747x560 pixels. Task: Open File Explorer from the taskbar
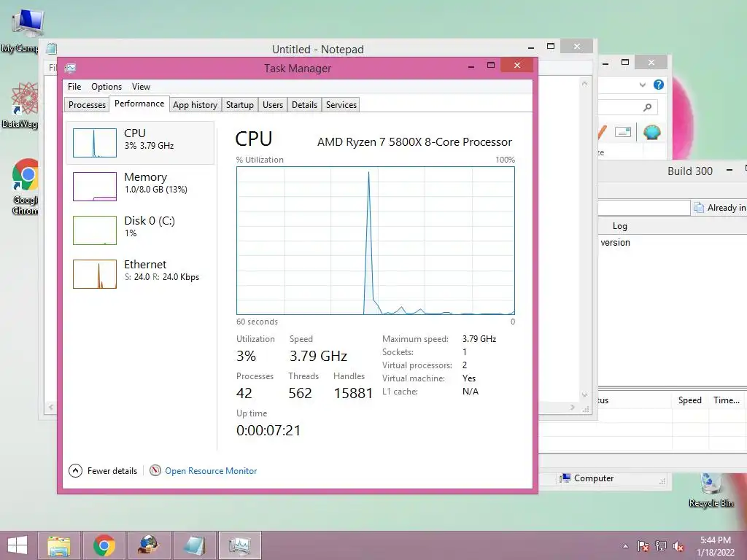(x=58, y=545)
